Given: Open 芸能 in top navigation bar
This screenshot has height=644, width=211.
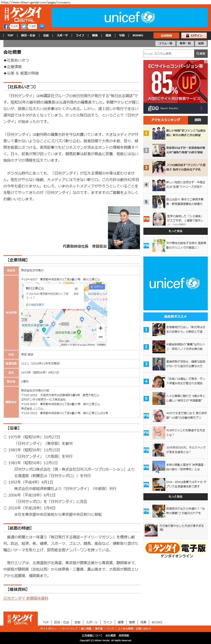Looking at the screenshot, I should point(46,35).
